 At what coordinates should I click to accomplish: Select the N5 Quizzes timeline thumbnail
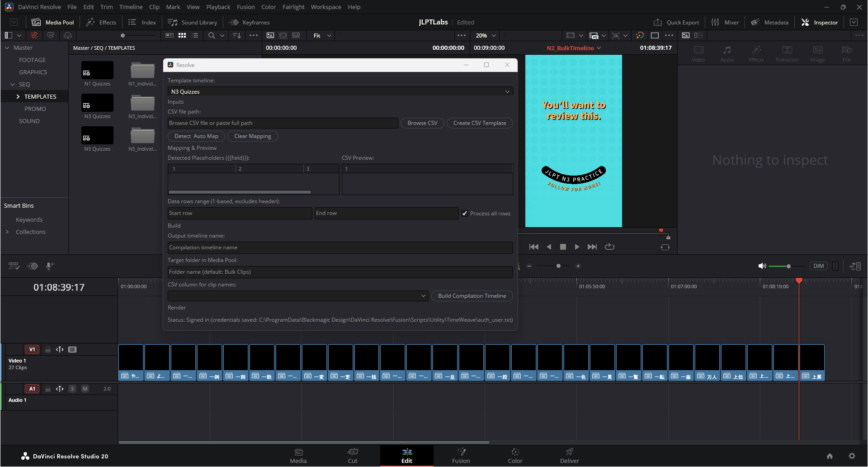(x=97, y=135)
